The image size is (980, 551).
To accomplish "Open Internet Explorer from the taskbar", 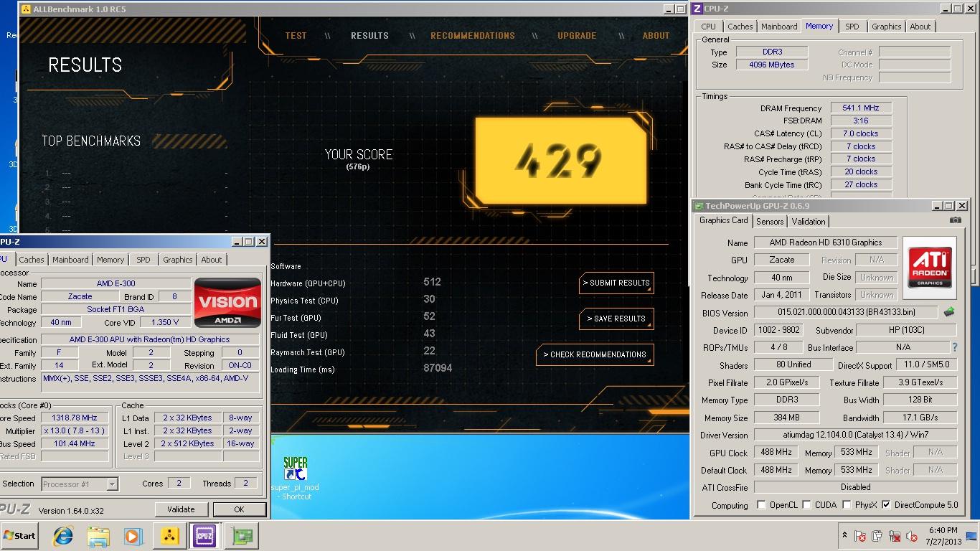I will [x=63, y=535].
